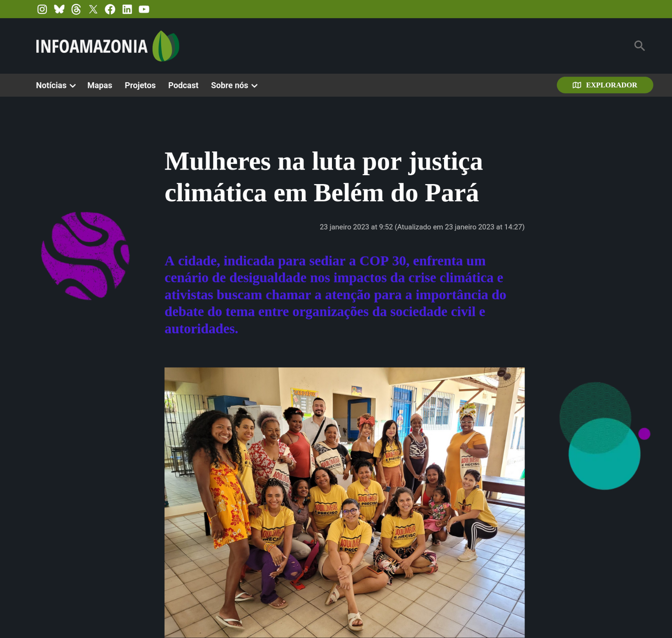Open the group photo of women

pos(344,502)
